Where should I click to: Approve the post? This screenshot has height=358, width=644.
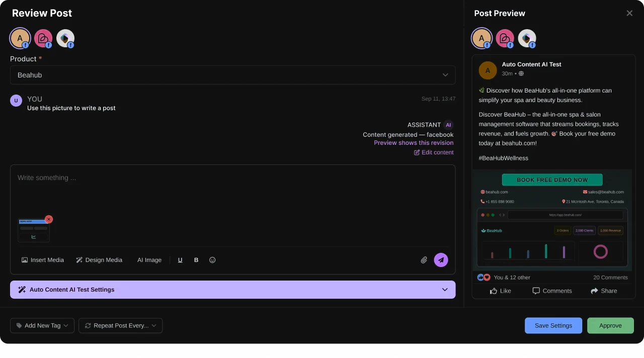(611, 326)
